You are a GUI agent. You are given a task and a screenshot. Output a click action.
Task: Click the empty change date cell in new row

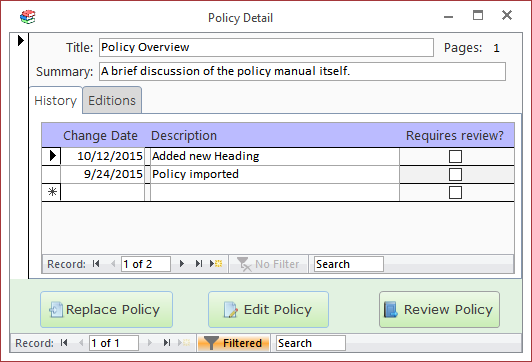point(102,192)
